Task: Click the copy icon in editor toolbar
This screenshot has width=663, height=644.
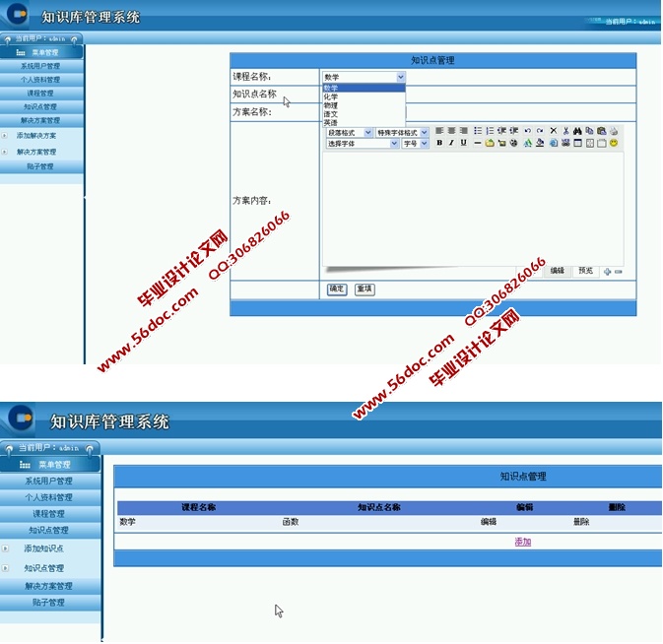Action: point(589,131)
